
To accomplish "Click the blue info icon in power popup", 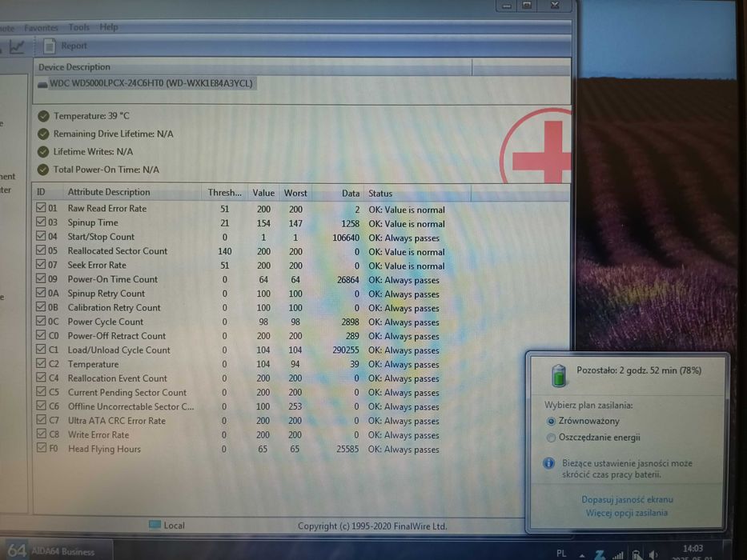I will pyautogui.click(x=548, y=463).
